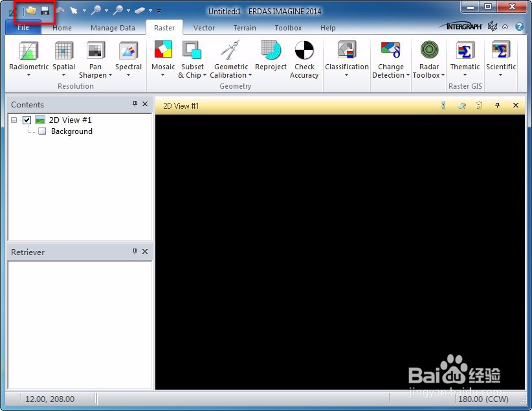Select the Raster tab
The height and width of the screenshot is (411, 532).
pos(164,28)
